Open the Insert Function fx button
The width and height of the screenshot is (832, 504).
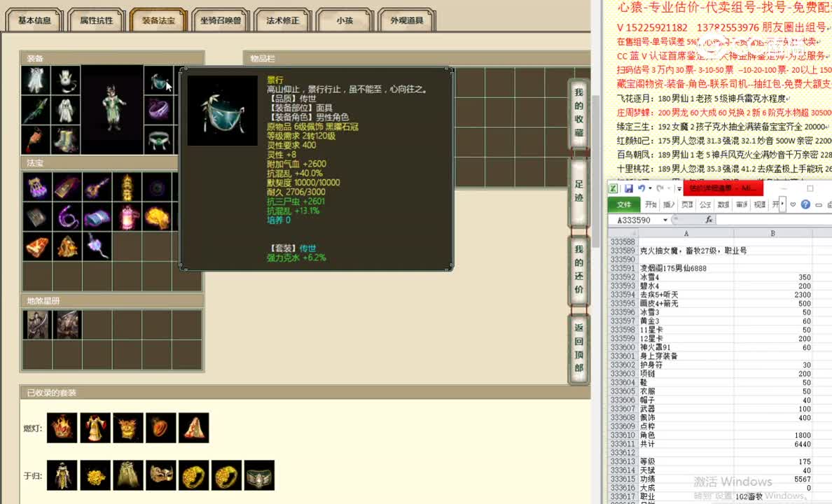tap(709, 219)
